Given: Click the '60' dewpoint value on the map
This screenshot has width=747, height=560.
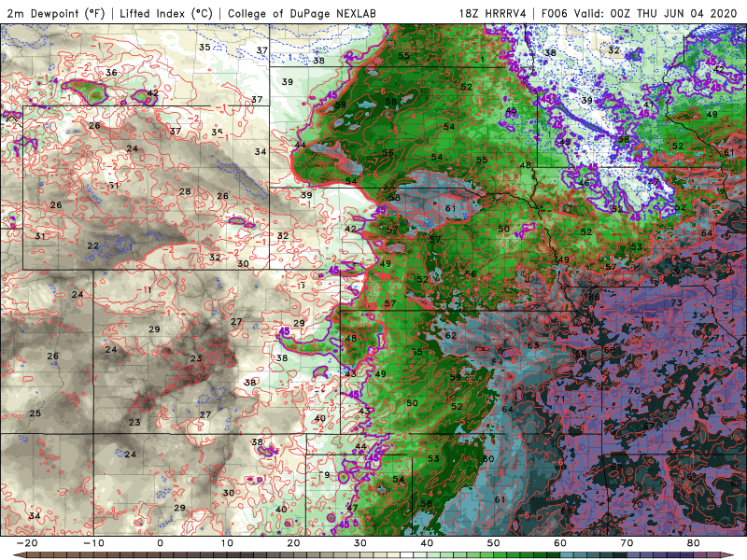Looking at the screenshot, I should point(488,458).
